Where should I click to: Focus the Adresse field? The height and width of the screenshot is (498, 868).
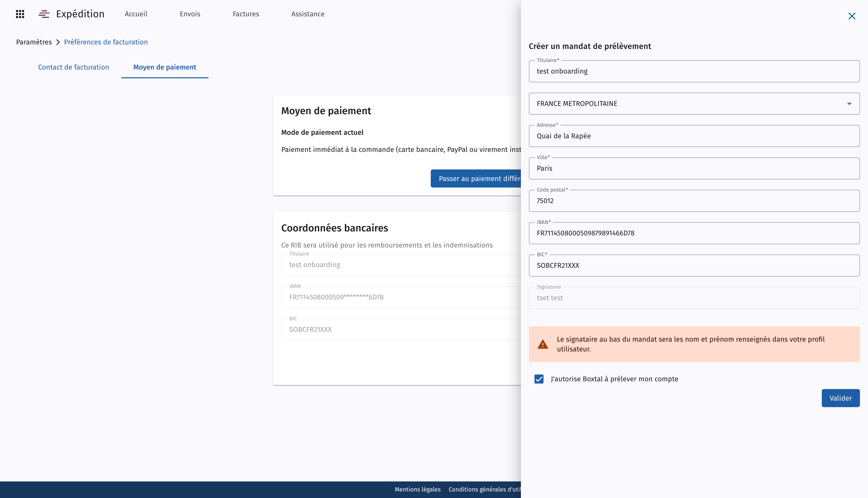[694, 136]
